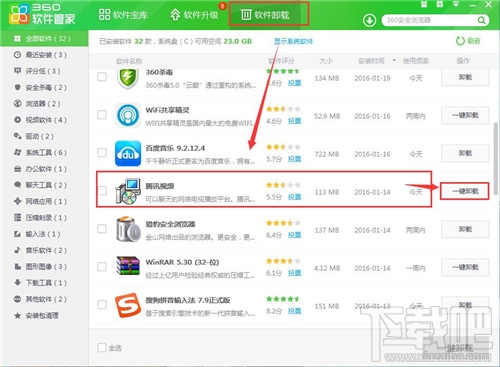Click the 腾讯视频 installer icon
This screenshot has height=367, width=500.
pos(128,191)
